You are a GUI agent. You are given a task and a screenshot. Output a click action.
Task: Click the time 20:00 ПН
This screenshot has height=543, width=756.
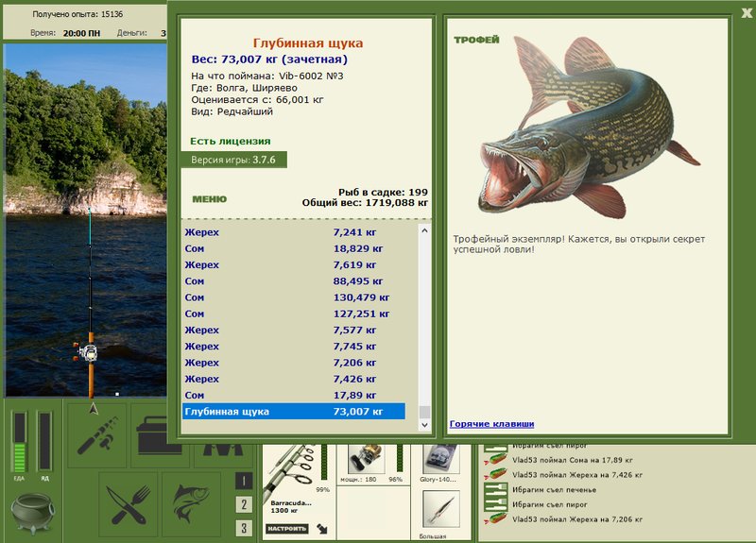click(x=81, y=33)
